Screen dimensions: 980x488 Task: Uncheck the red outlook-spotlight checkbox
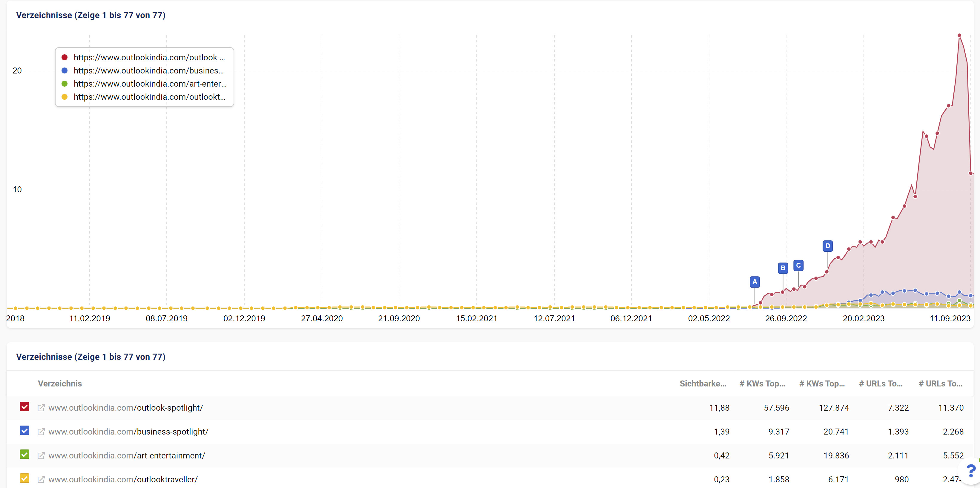pos(24,406)
